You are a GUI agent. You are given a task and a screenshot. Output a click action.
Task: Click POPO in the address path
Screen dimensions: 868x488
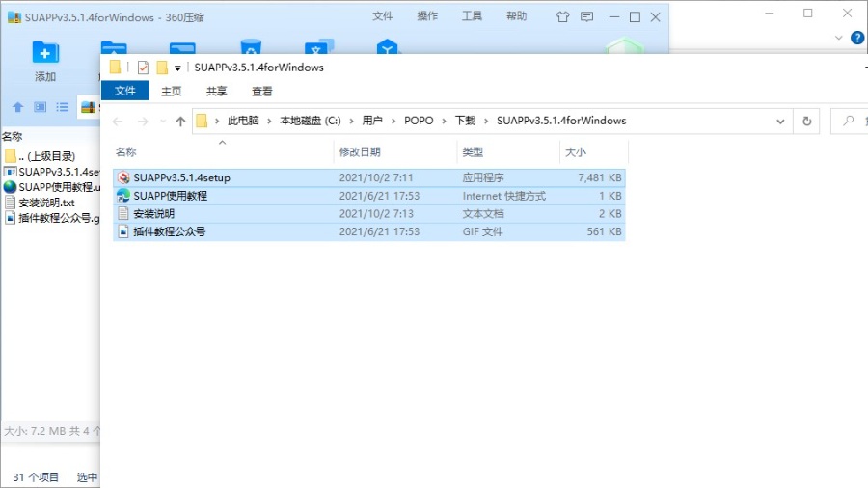click(x=419, y=121)
